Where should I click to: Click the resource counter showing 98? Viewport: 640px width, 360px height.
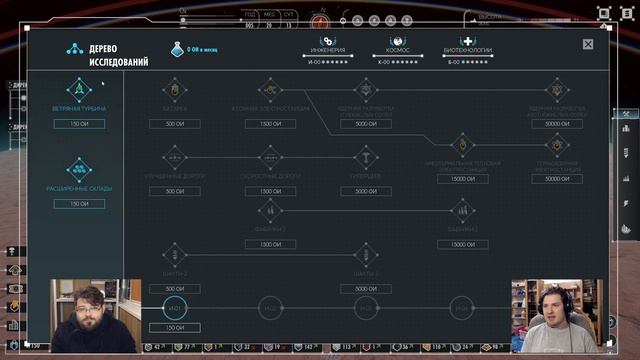coord(495,347)
